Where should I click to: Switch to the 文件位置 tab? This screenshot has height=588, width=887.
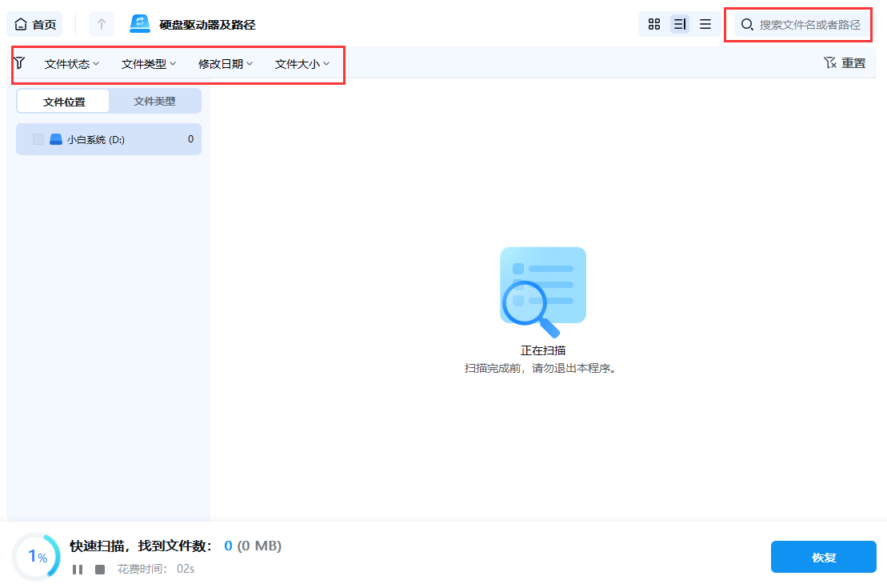[62, 101]
